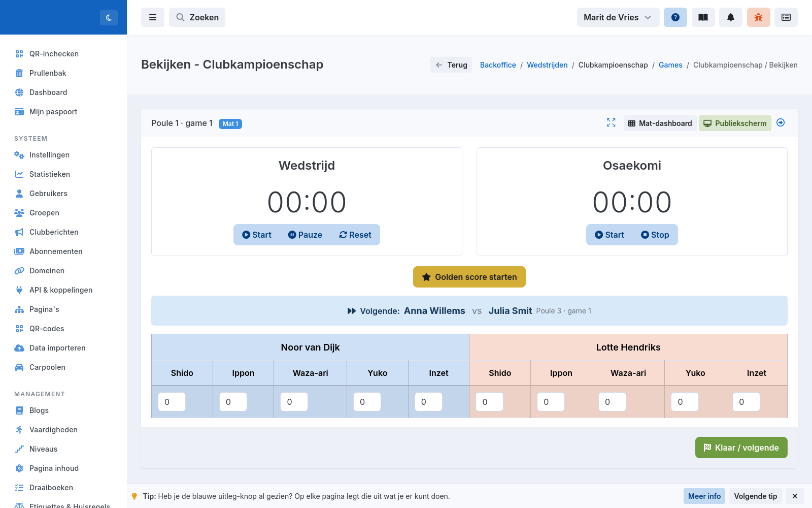Start the Wedstrijd timer
812x508 pixels.
point(257,235)
